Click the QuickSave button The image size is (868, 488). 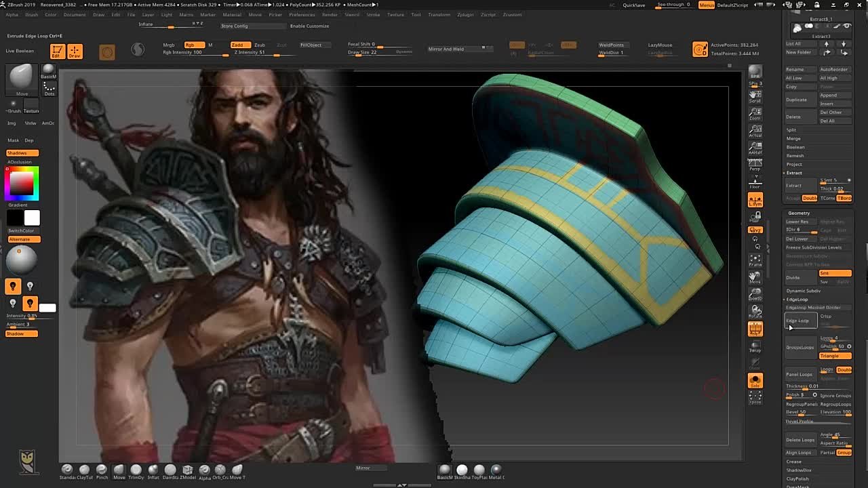tap(634, 5)
